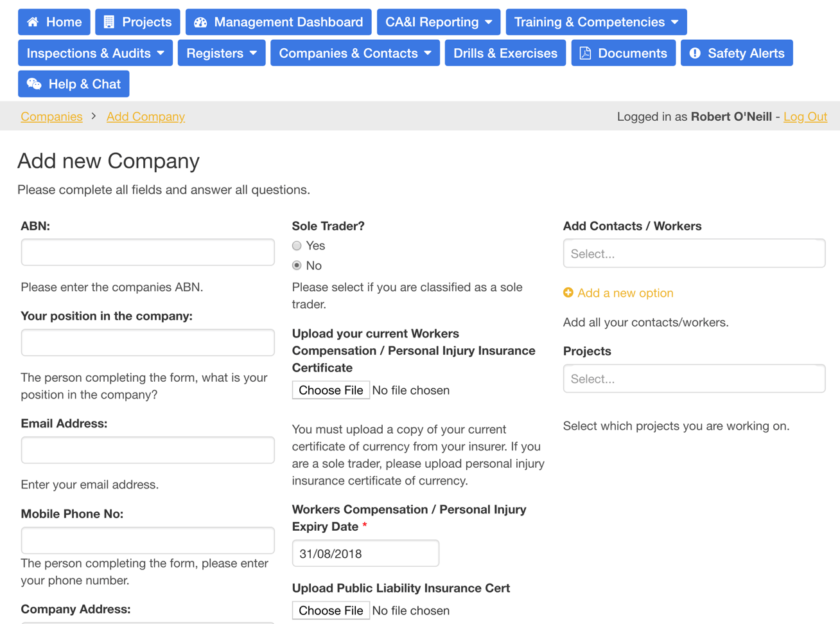Image resolution: width=840 pixels, height=624 pixels.
Task: Expand the Training & Competencies menu
Action: (x=596, y=22)
